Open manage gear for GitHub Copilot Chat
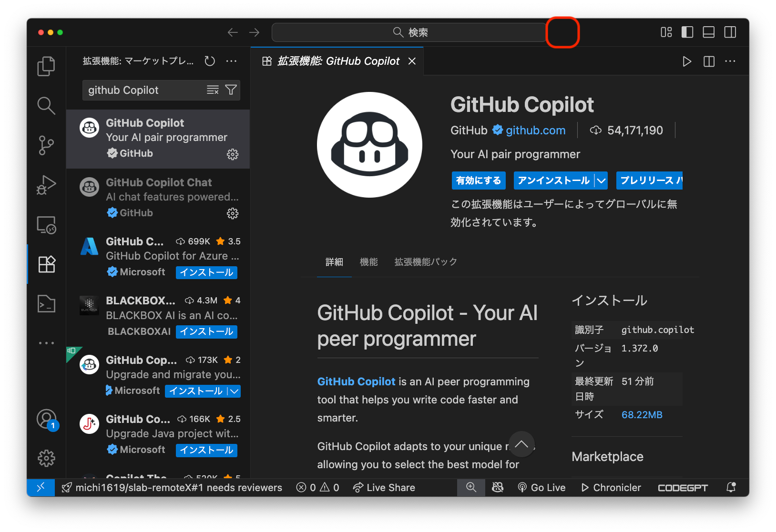This screenshot has height=532, width=776. tap(233, 213)
